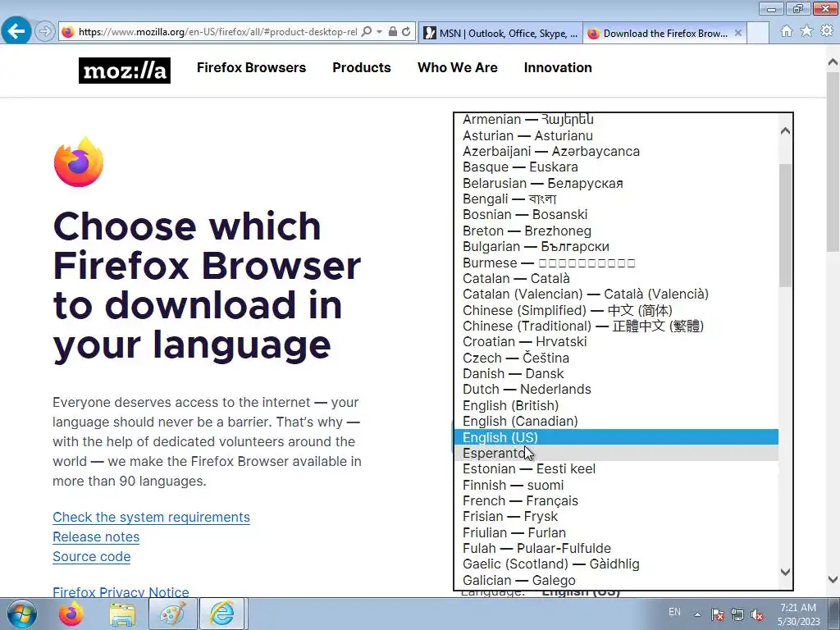The width and height of the screenshot is (840, 630).
Task: Select Catalan — Català option
Action: (x=616, y=279)
